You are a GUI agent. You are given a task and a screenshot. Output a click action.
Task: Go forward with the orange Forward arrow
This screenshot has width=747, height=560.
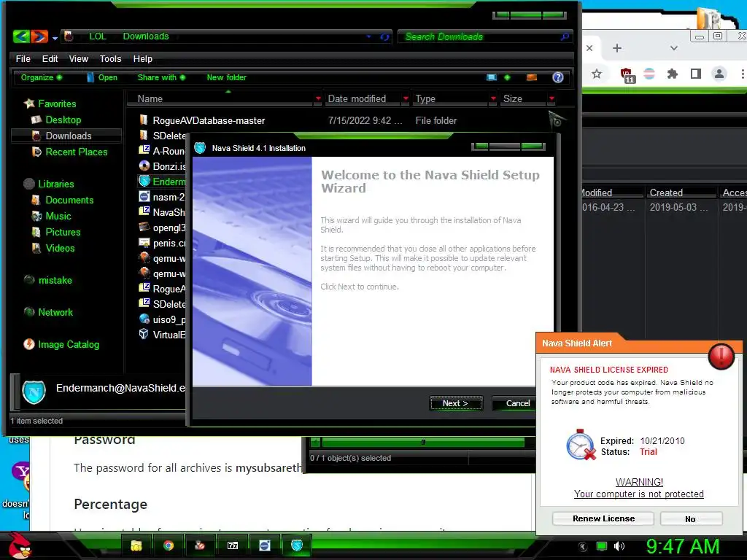point(39,36)
